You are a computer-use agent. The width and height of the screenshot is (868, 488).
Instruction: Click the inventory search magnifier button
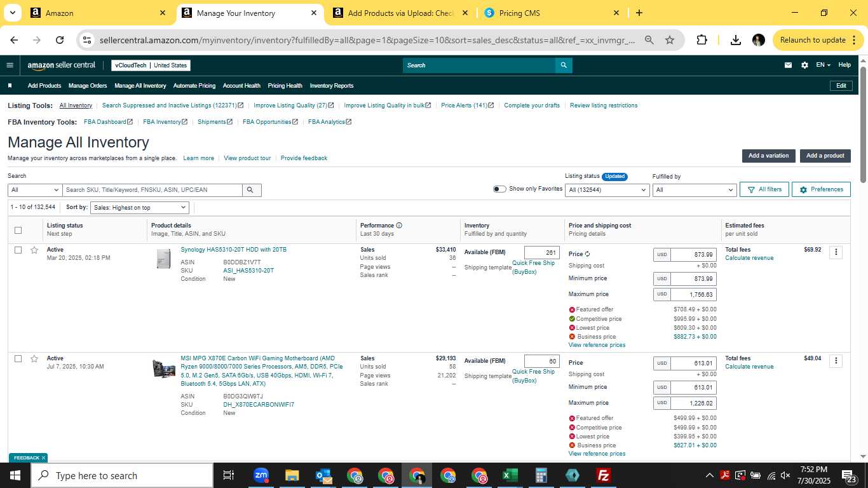click(x=252, y=190)
